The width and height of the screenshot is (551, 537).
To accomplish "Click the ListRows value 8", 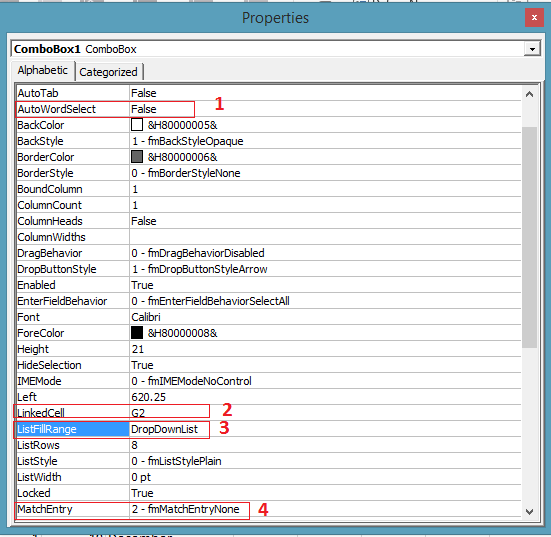I will [x=134, y=445].
